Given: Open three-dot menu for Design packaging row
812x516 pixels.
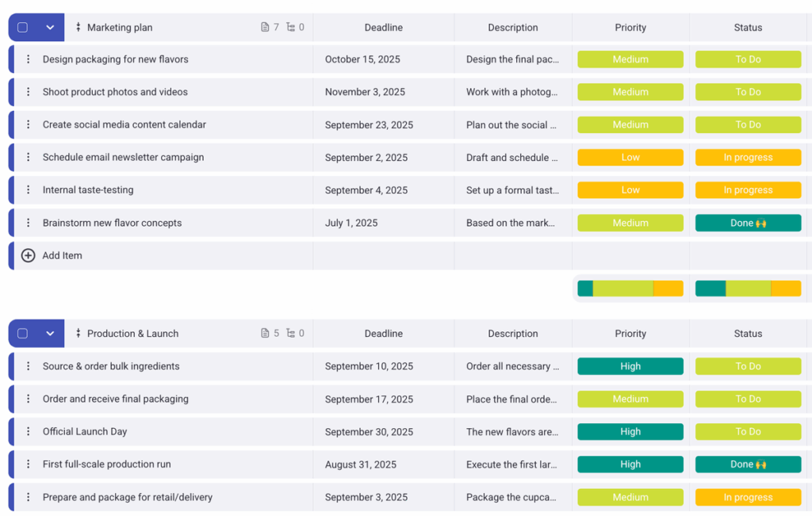Looking at the screenshot, I should pos(29,59).
